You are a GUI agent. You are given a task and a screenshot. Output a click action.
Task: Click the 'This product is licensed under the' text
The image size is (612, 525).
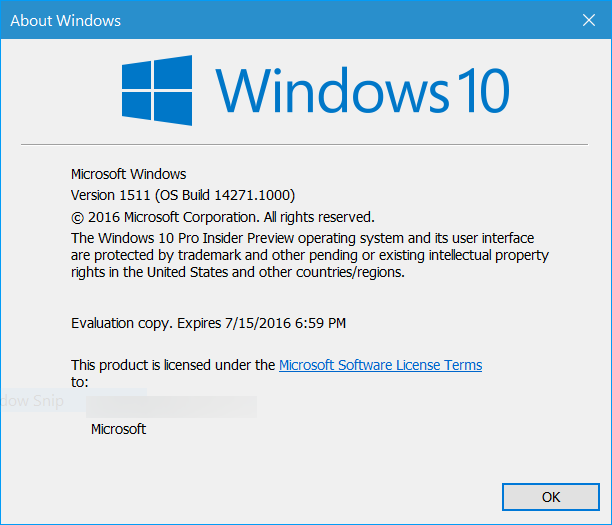click(x=173, y=365)
